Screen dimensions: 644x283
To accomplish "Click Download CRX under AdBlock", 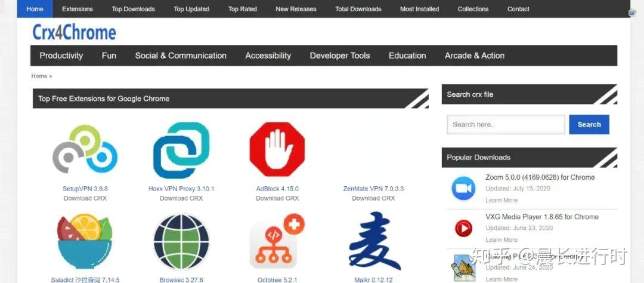I will point(277,198).
